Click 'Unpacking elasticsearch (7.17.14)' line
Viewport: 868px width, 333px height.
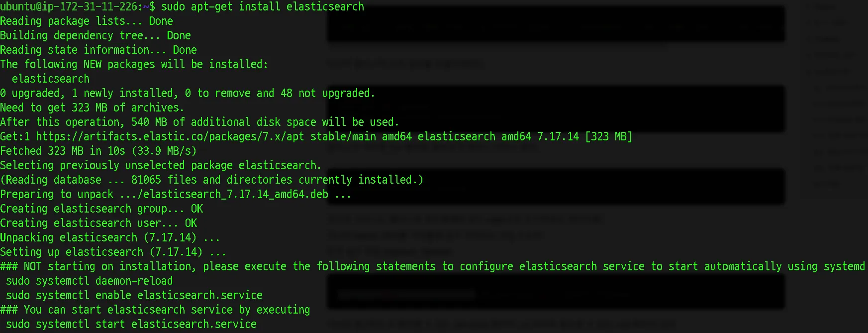tap(110, 237)
